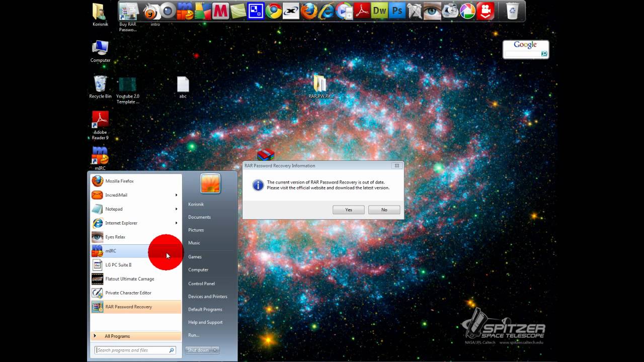Select the Korisnik desktop folder icon

(x=100, y=15)
